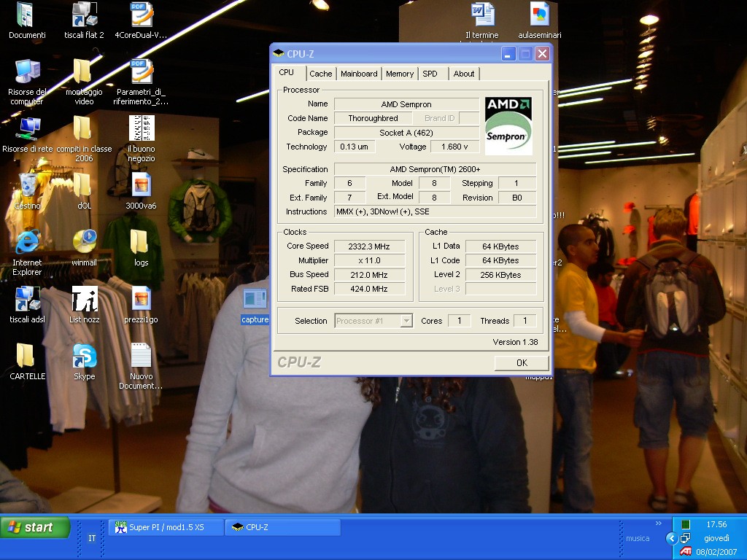Select the Risorse di rete icon
This screenshot has height=560, width=747.
(x=27, y=134)
